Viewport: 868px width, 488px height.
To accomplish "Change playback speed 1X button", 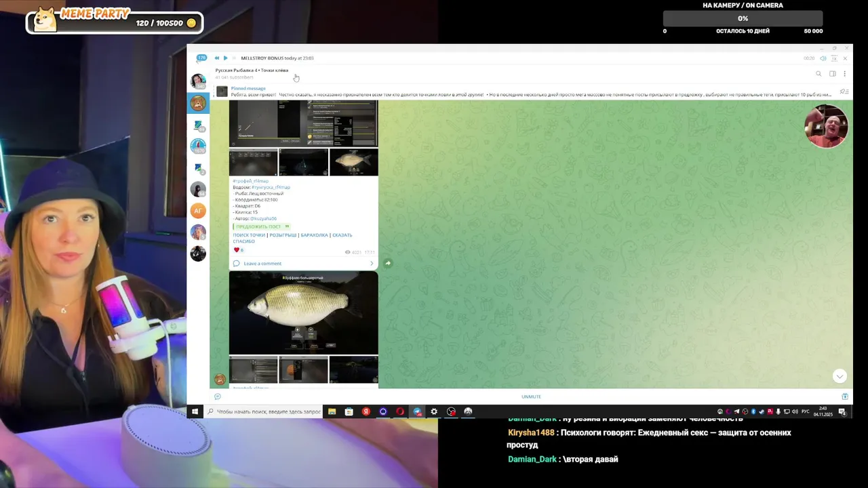I will click(834, 58).
